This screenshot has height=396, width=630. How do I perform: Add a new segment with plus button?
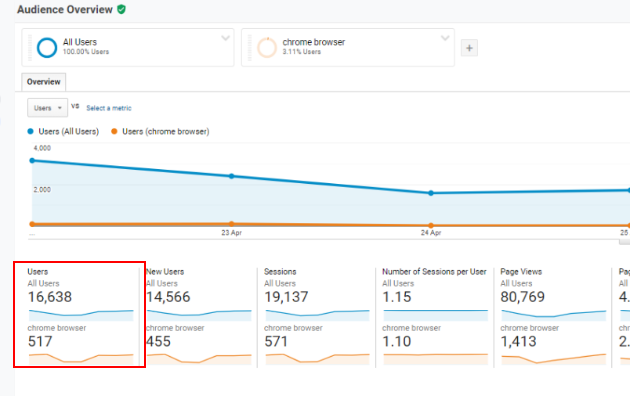469,48
